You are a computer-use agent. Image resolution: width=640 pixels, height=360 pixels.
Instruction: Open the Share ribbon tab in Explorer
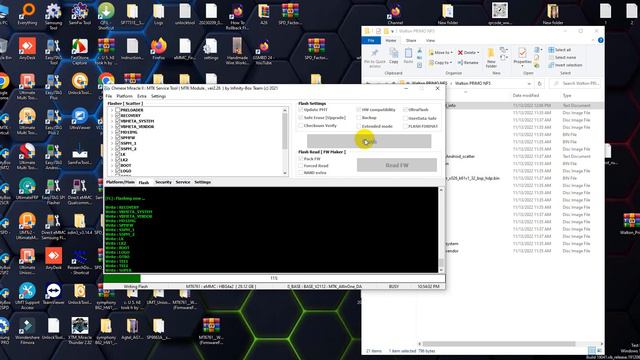pos(411,40)
